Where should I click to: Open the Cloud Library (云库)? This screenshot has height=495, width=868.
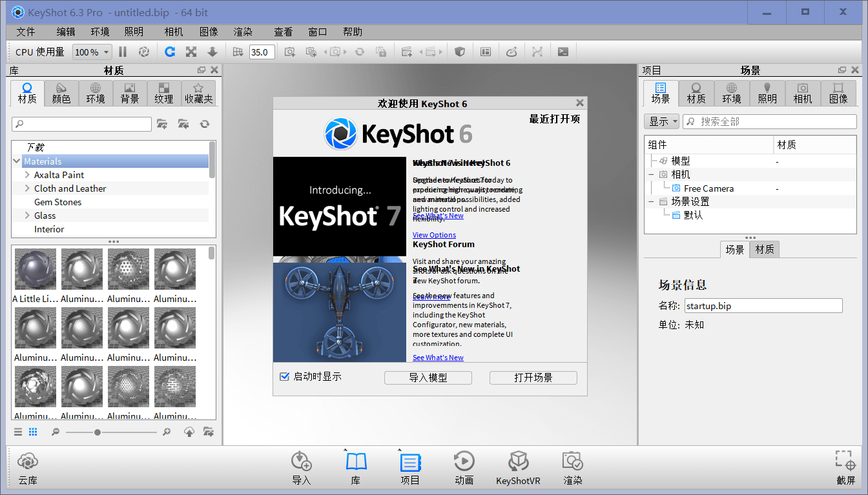click(28, 469)
